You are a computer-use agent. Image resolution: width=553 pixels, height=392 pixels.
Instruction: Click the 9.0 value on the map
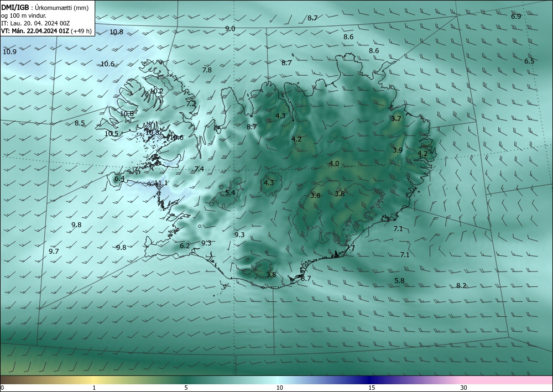(x=230, y=29)
